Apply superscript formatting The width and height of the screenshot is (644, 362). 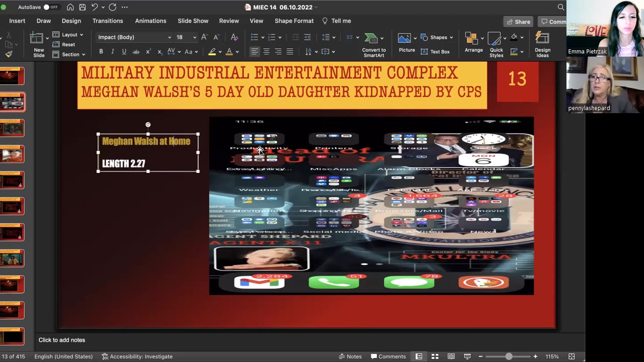pos(148,51)
